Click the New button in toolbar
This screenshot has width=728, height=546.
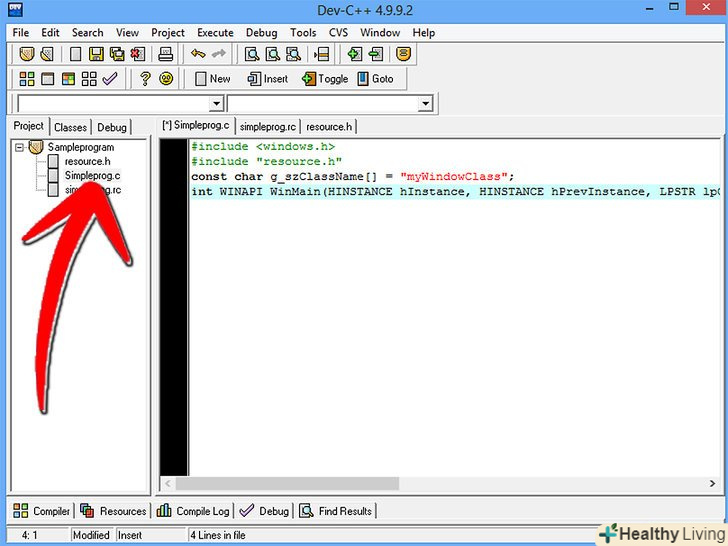click(x=213, y=79)
